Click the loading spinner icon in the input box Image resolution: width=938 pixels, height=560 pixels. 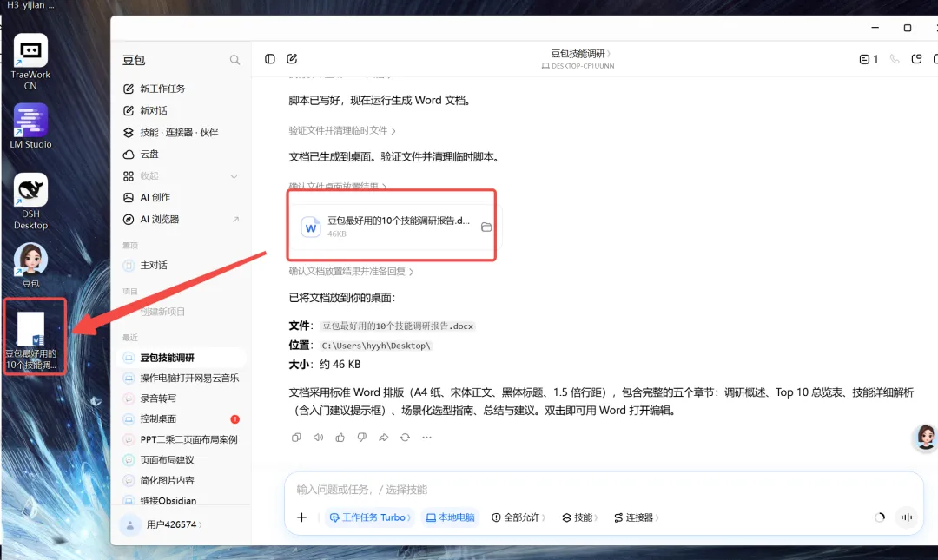[x=879, y=517]
